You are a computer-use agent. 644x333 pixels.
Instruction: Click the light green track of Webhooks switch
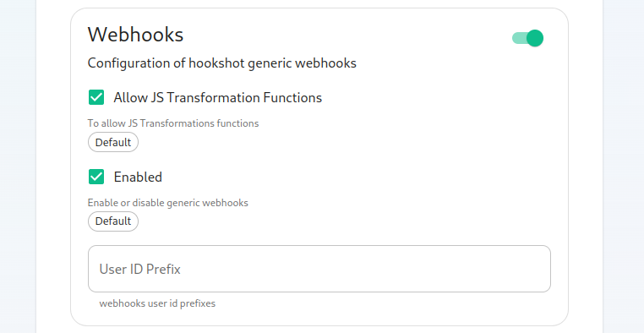click(x=519, y=38)
